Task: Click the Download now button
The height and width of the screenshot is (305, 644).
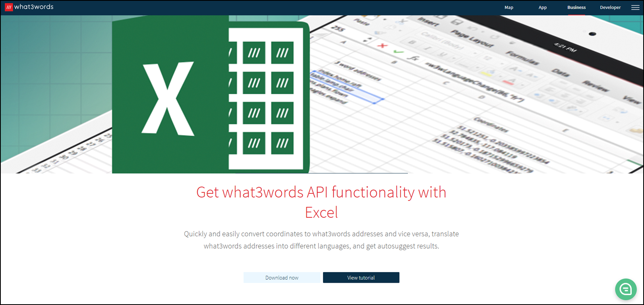Action: coord(282,278)
